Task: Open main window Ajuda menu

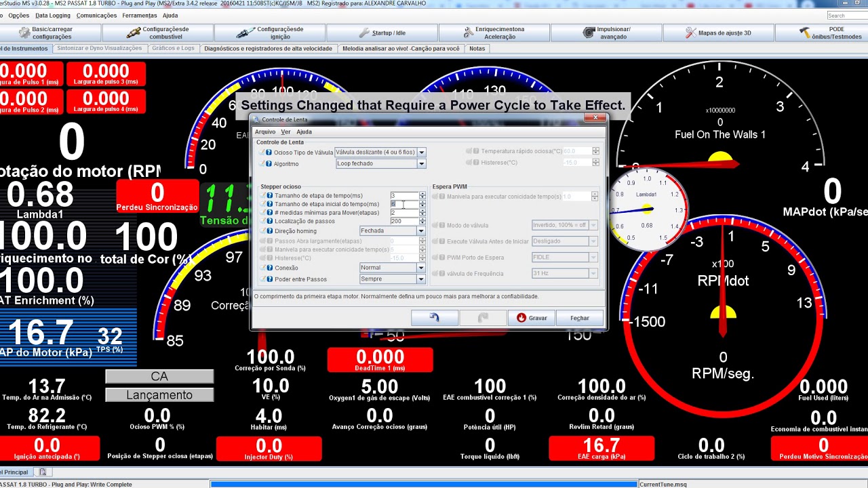Action: coord(170,15)
